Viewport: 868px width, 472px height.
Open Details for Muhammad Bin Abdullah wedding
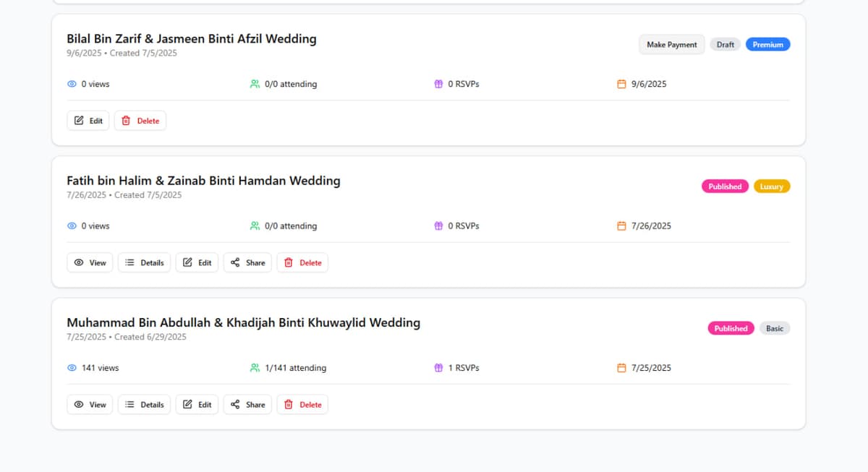145,405
